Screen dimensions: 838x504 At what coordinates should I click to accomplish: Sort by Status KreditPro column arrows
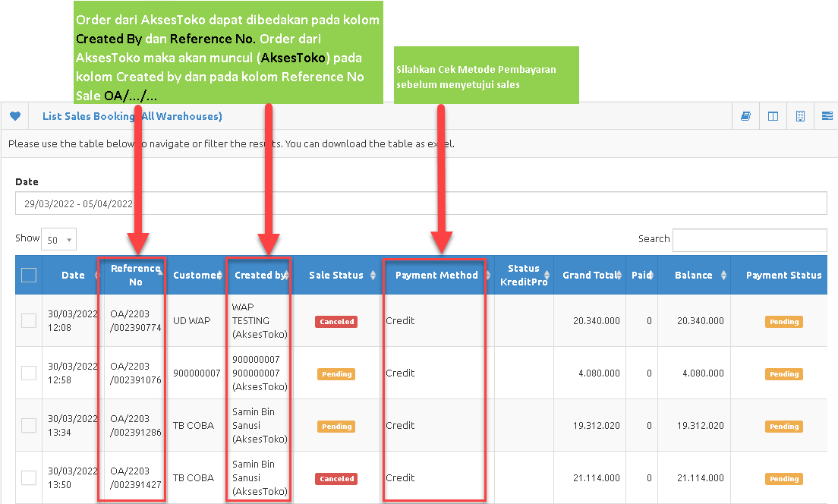(x=547, y=275)
